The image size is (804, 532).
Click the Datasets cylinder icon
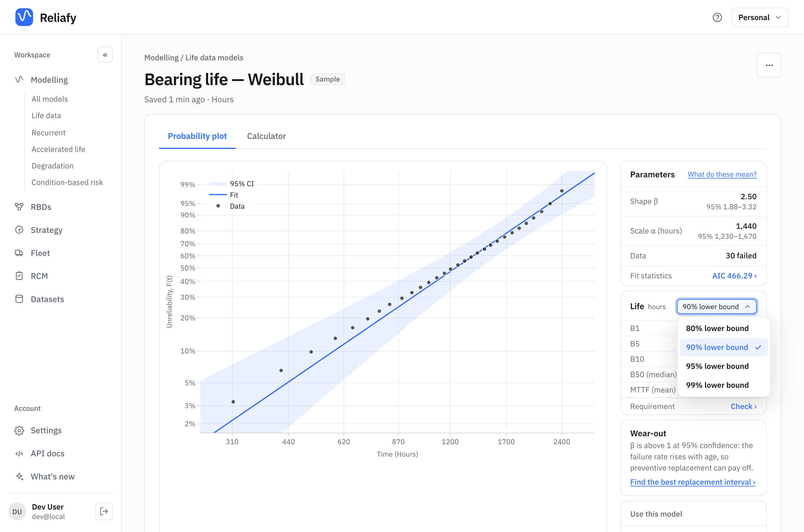[x=19, y=299]
